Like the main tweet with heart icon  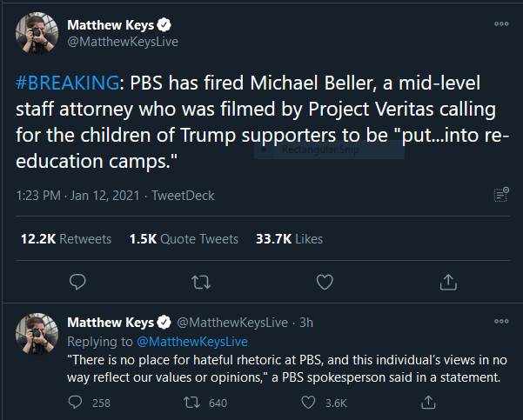[x=325, y=281]
